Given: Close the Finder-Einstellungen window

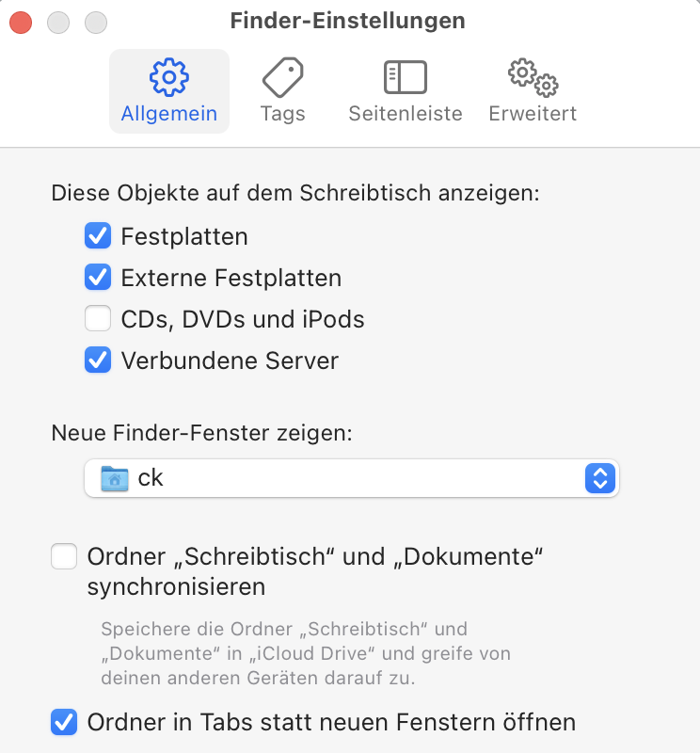Looking at the screenshot, I should [x=21, y=21].
